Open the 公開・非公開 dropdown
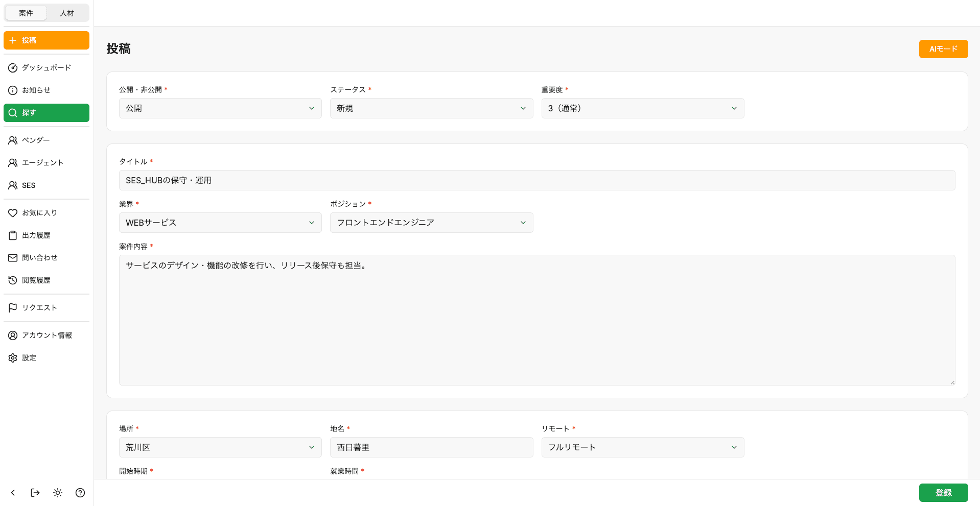 220,108
